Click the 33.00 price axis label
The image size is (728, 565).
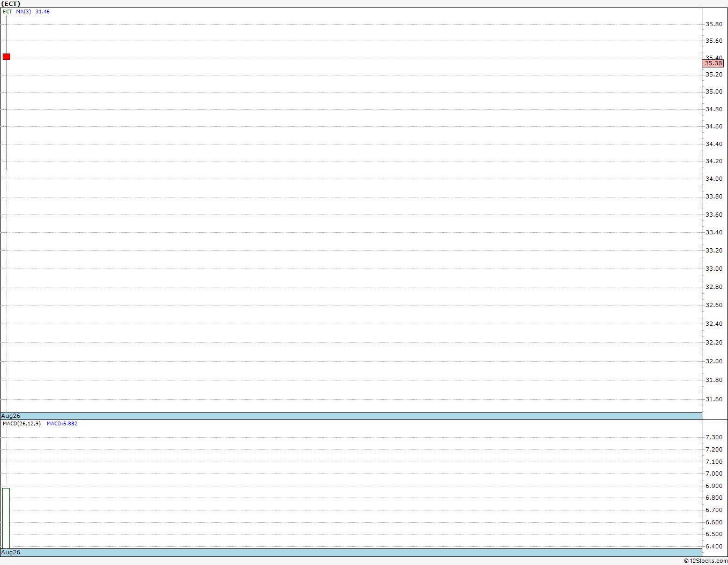point(714,269)
